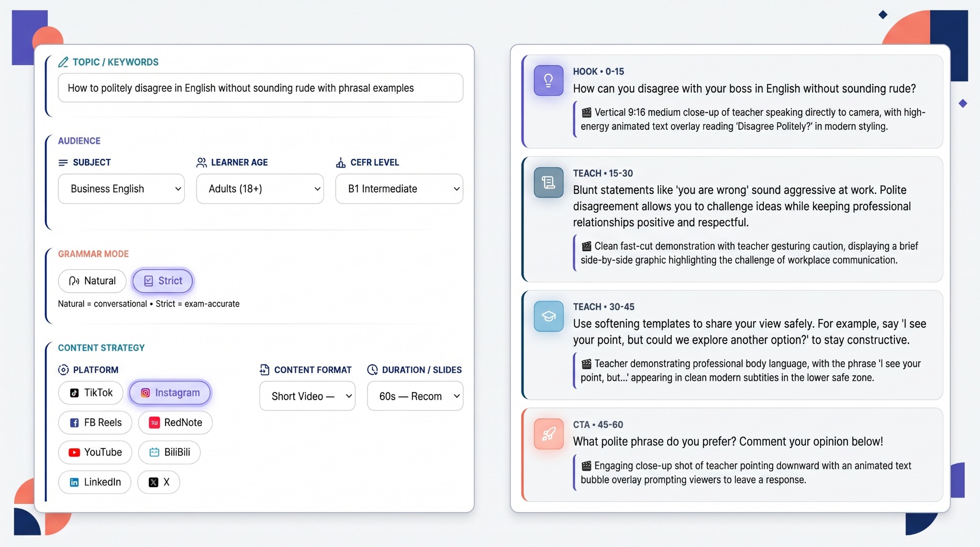
Task: Choose YouTube as the platform
Action: [95, 452]
